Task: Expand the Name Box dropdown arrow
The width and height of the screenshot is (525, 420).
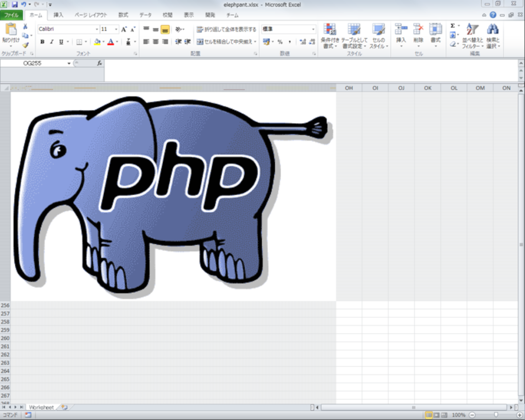Action: point(69,63)
